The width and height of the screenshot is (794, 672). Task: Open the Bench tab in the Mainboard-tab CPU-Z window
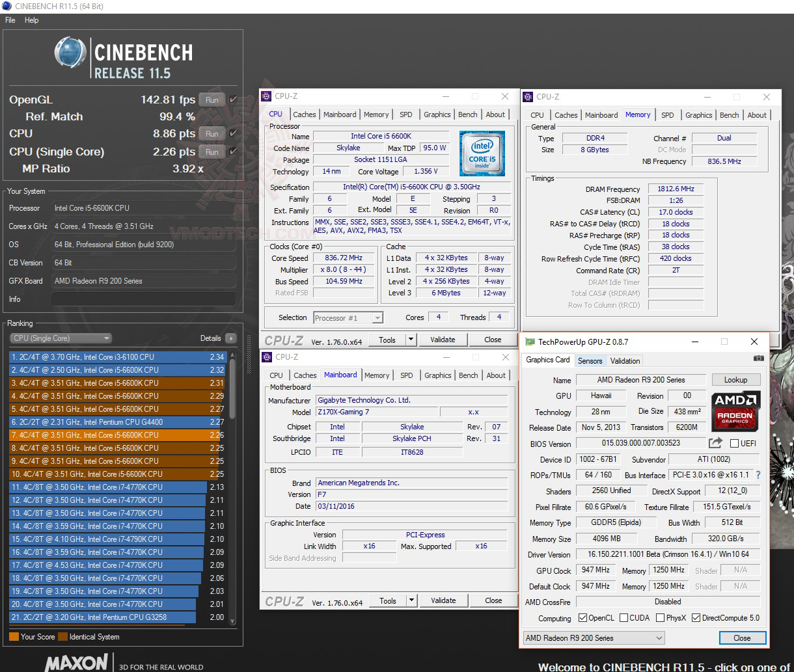coord(469,375)
